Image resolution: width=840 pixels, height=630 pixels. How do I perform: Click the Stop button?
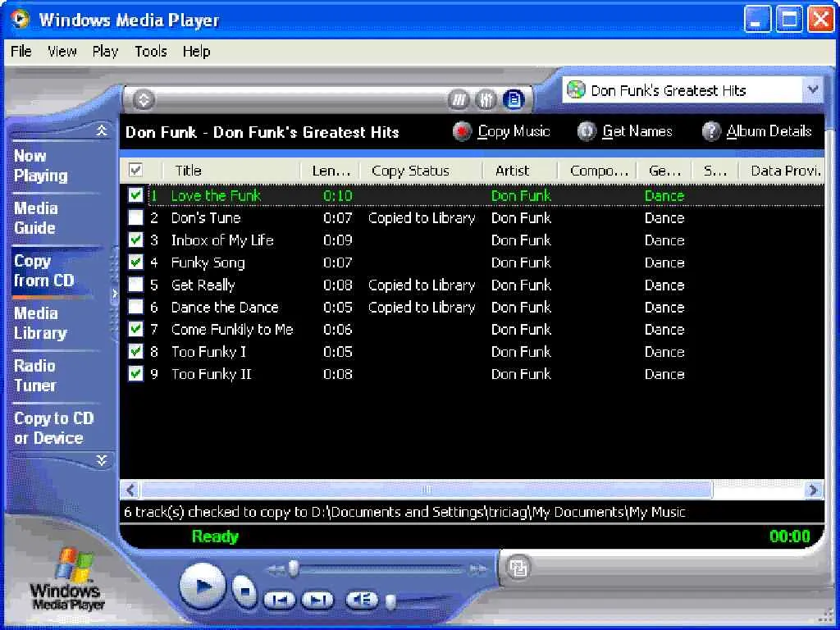click(244, 591)
